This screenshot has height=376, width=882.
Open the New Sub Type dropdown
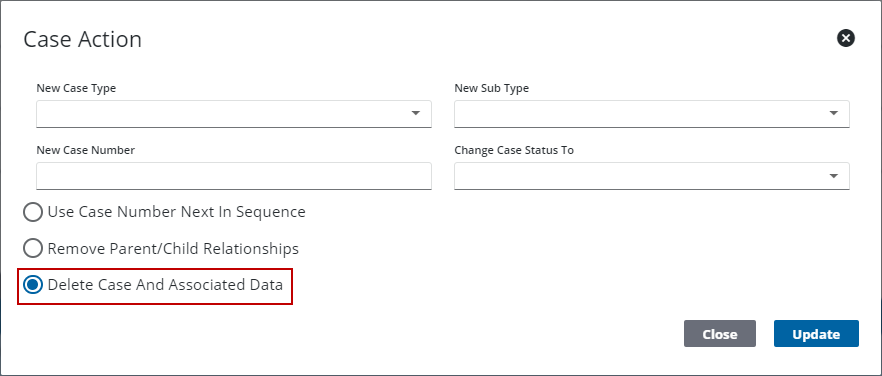(652, 114)
